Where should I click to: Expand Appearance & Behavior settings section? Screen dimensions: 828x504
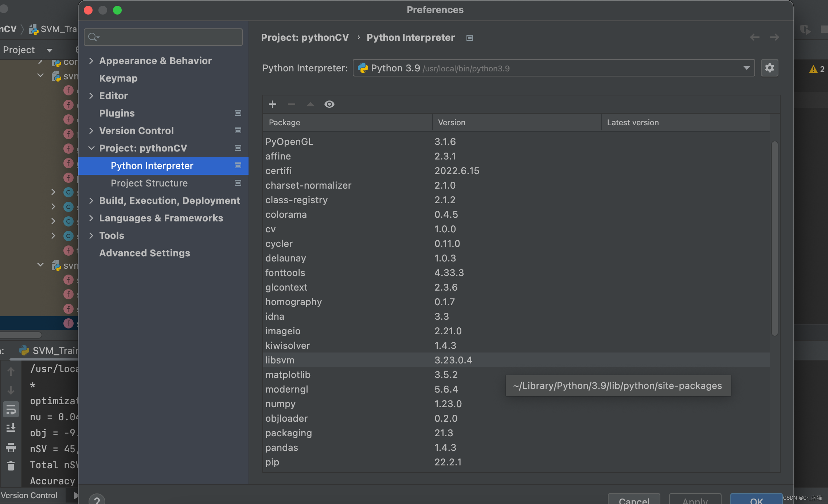[x=91, y=61]
